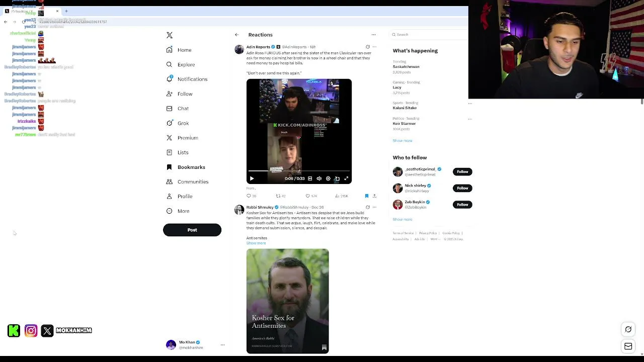Open Terms of Service link
The image size is (644, 362).
[x=403, y=233]
